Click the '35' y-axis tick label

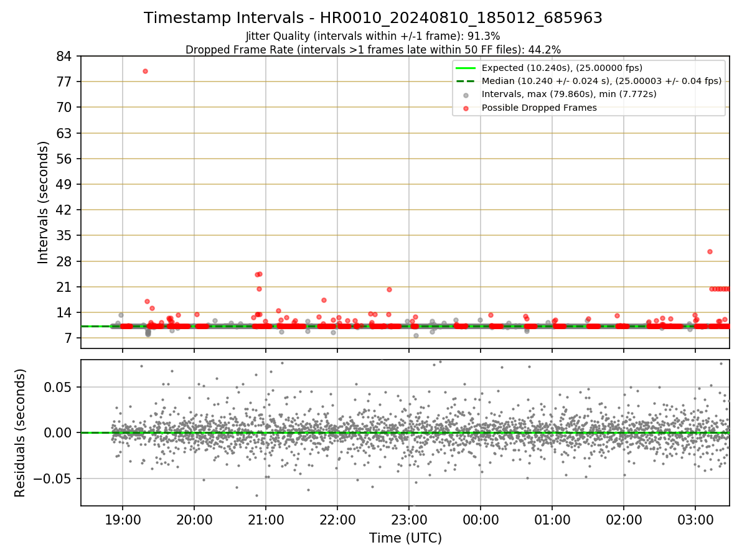(65, 236)
